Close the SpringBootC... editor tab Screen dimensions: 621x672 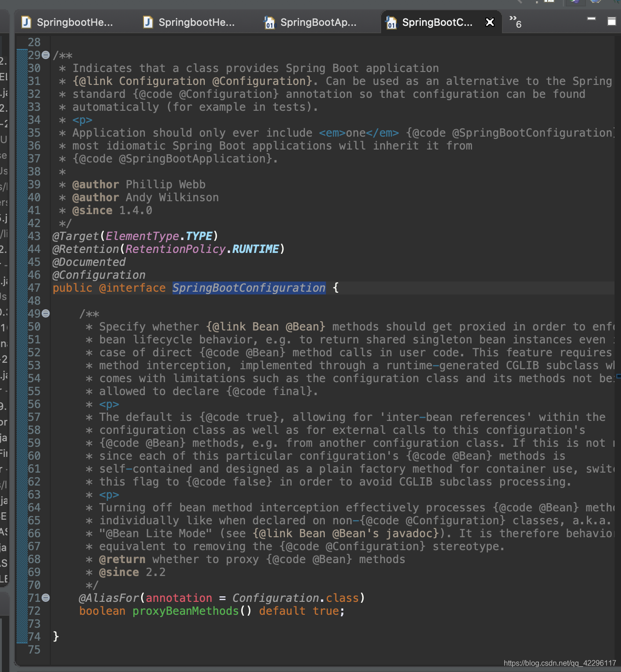pyautogui.click(x=490, y=22)
